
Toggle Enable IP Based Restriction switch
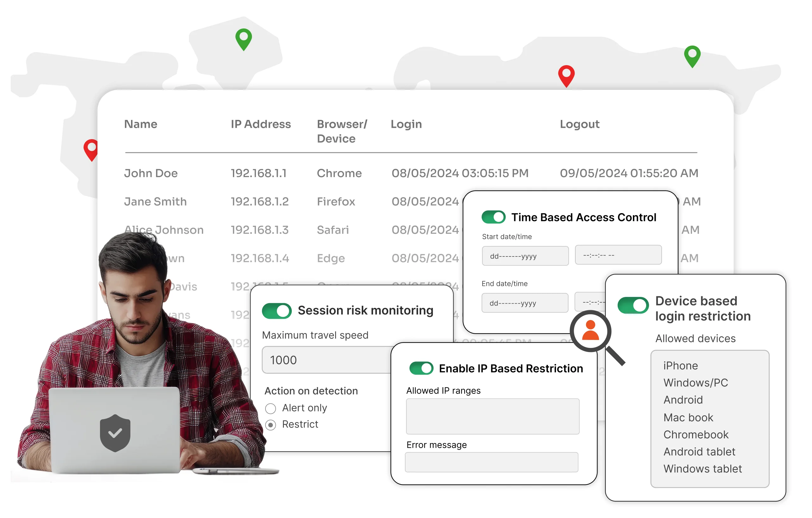point(421,368)
